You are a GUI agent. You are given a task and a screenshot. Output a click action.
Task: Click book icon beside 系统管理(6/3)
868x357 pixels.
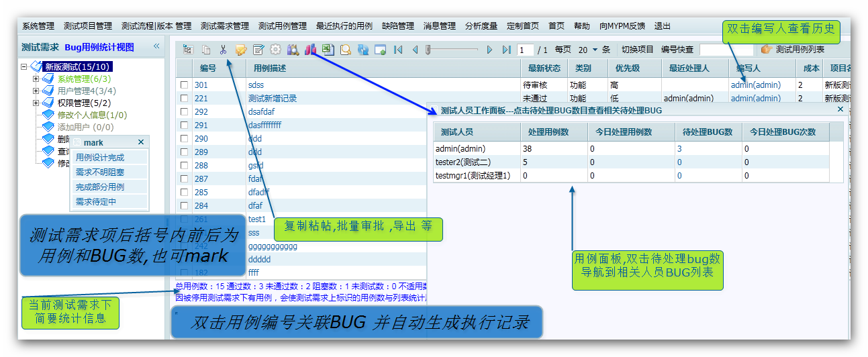point(48,79)
